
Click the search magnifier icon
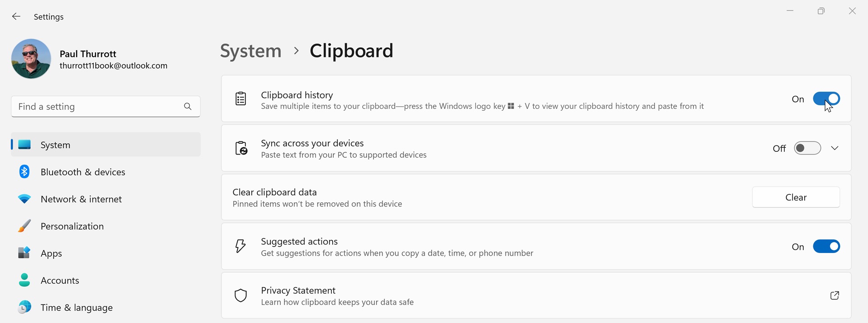[x=188, y=107]
